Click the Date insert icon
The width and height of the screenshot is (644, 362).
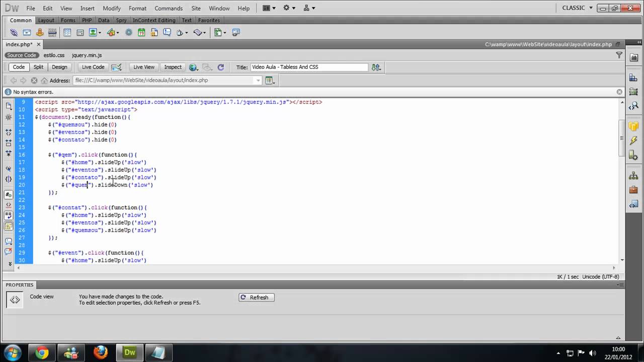pyautogui.click(x=141, y=32)
